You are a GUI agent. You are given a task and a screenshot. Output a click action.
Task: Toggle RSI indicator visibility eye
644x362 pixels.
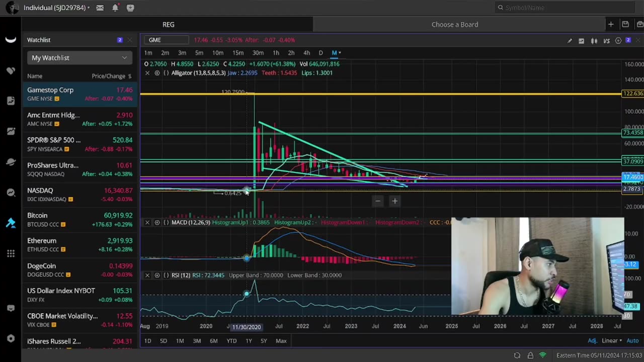(157, 275)
